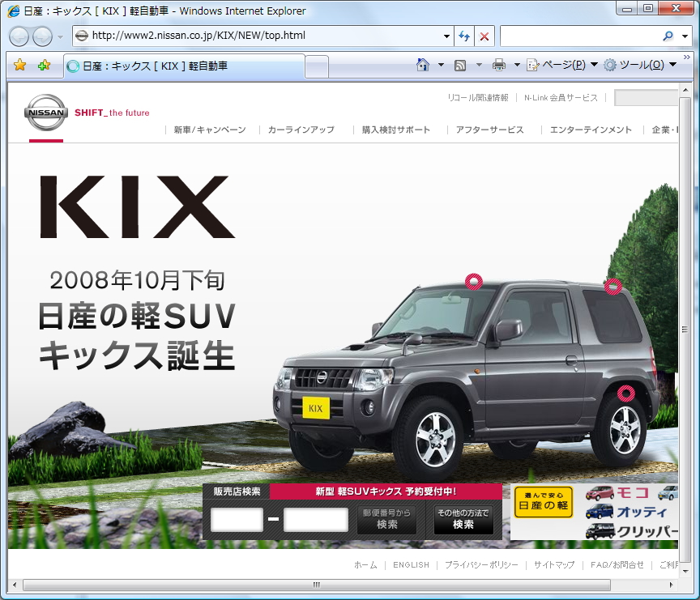Click the browser search box

[x=579, y=36]
